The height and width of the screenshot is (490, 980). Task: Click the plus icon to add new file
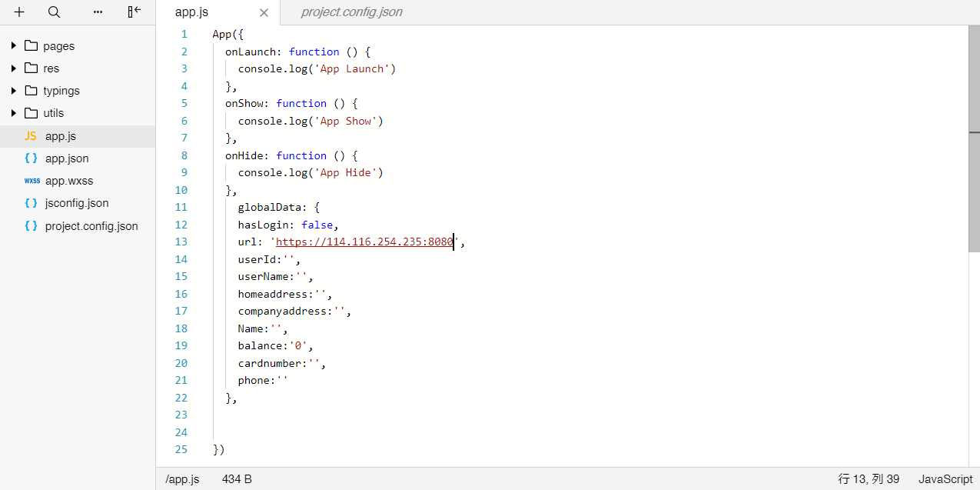tap(19, 12)
